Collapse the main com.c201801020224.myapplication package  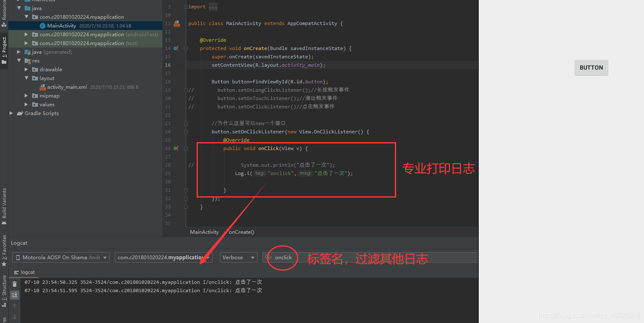[x=27, y=17]
